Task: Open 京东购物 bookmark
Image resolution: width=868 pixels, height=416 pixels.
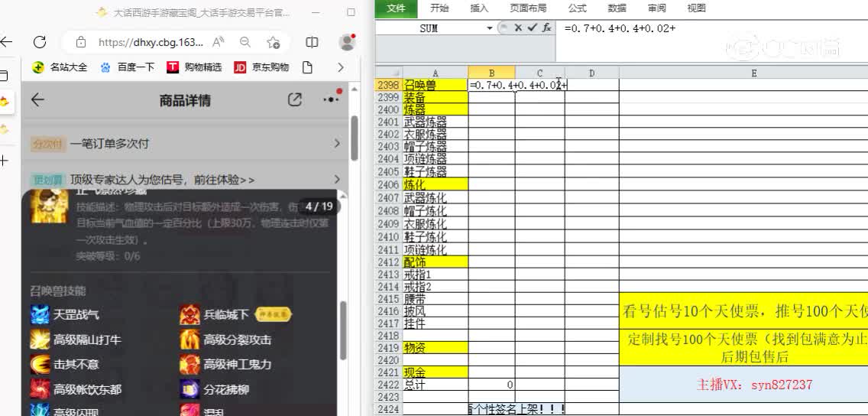Action: (x=262, y=67)
